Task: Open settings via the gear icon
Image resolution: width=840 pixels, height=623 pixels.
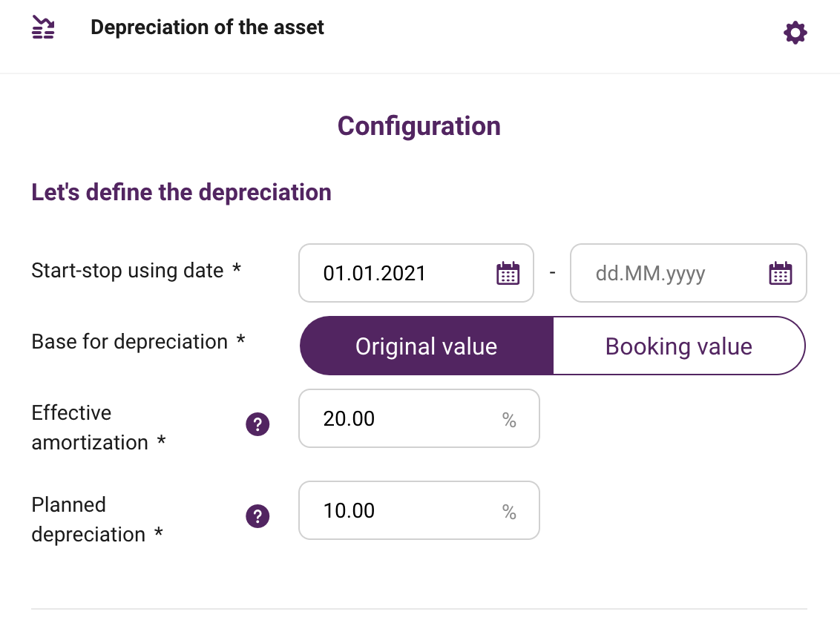Action: (795, 33)
